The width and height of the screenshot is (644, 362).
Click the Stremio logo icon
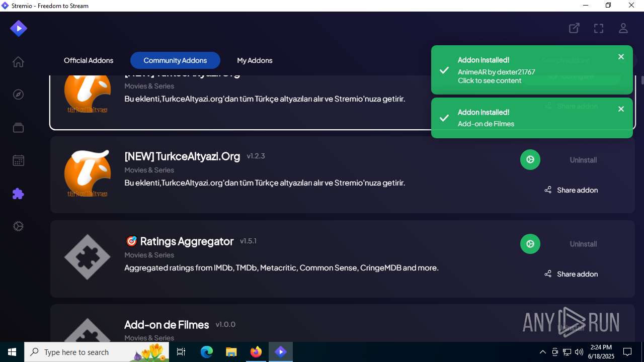pos(19,29)
